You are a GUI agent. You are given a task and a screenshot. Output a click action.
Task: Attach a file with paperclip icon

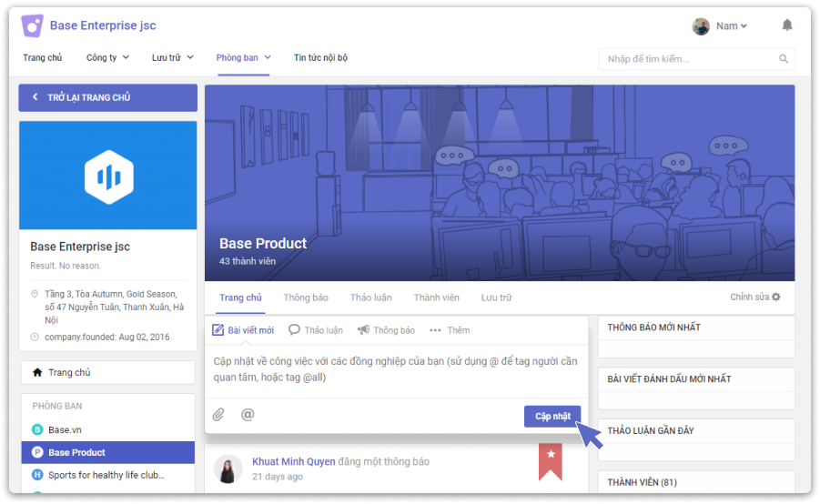[218, 415]
